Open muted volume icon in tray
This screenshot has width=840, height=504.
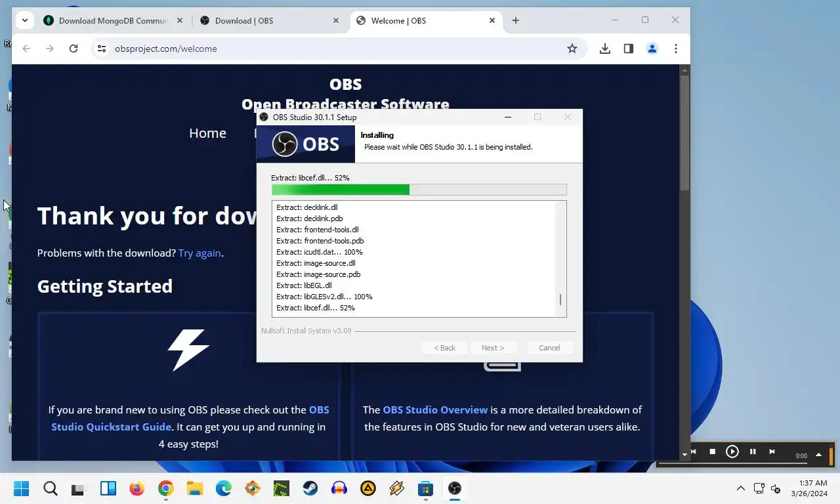point(776,488)
